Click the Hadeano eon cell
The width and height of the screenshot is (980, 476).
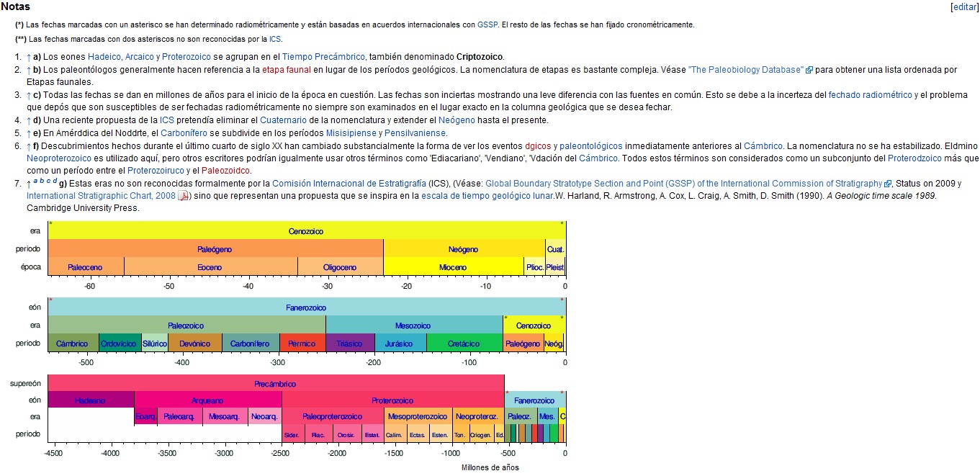click(90, 400)
